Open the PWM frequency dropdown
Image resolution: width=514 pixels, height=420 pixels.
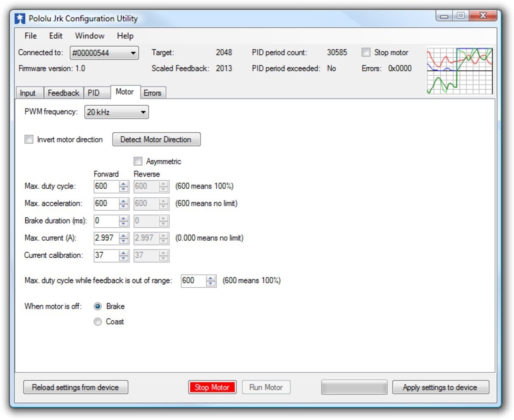[117, 113]
